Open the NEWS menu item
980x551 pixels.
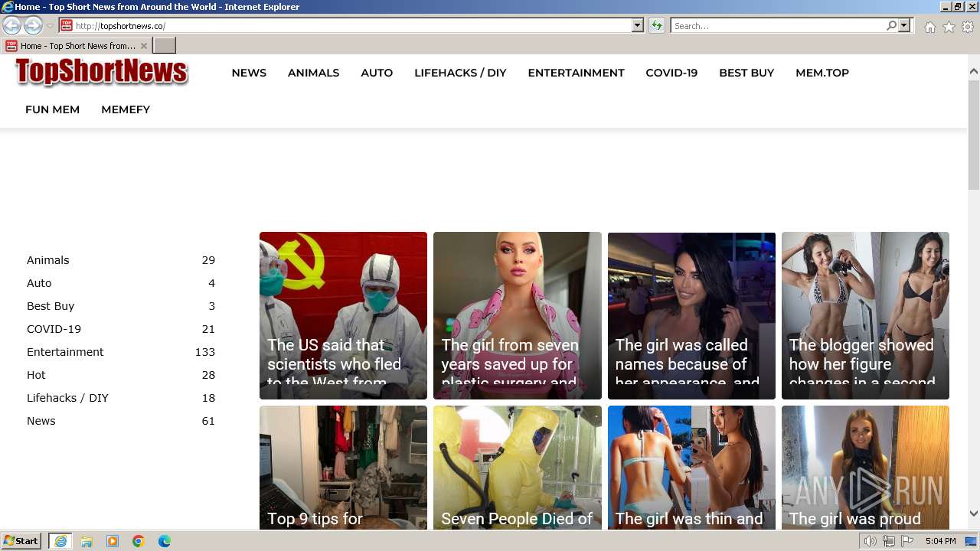[249, 73]
